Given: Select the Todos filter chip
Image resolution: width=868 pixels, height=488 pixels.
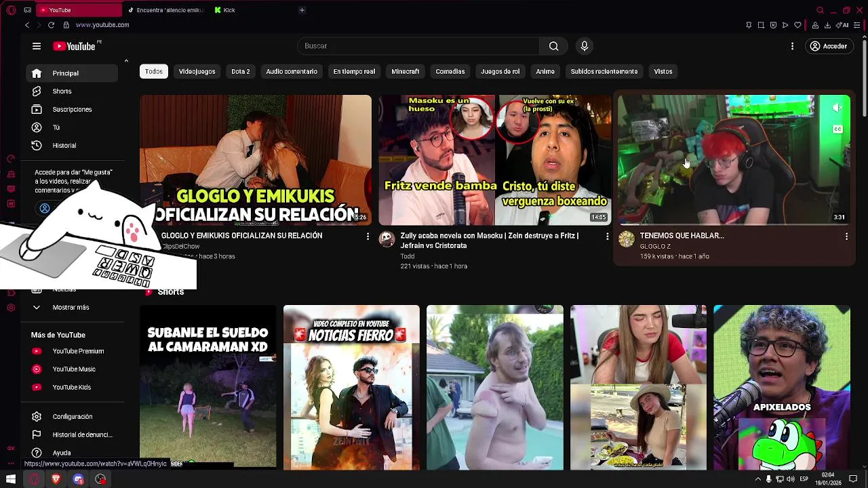Looking at the screenshot, I should 154,71.
